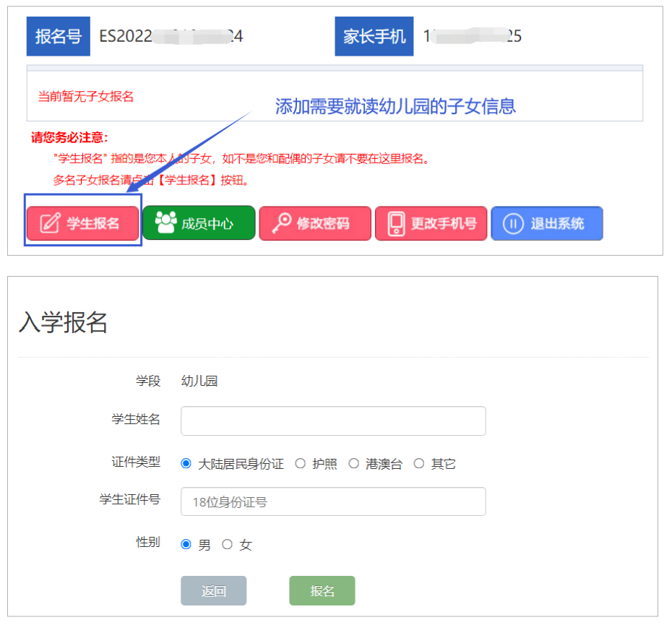Open 成员中心 via the people icon
Viewport: 672px width, 625px height.
(166, 223)
